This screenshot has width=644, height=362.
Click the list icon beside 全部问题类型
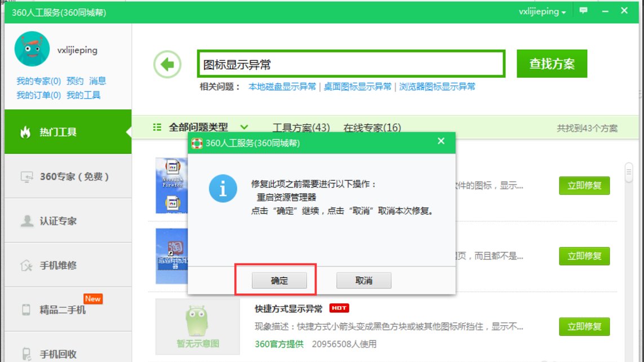tap(156, 127)
